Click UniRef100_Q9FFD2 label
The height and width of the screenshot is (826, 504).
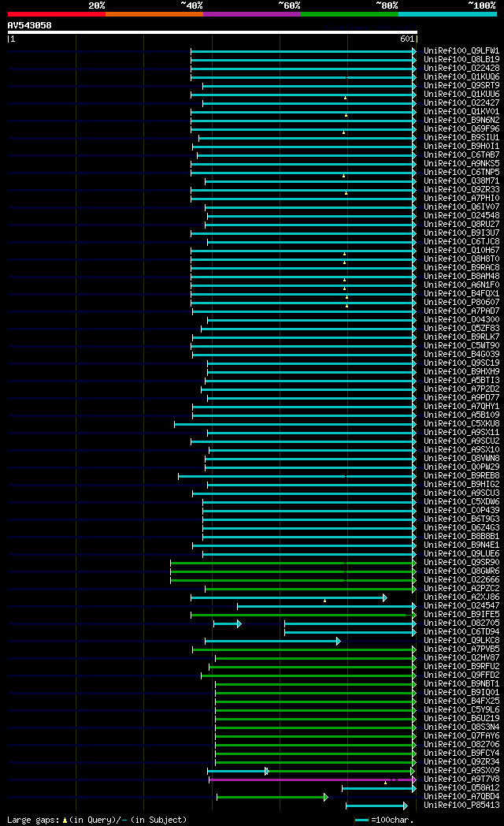[x=461, y=675]
